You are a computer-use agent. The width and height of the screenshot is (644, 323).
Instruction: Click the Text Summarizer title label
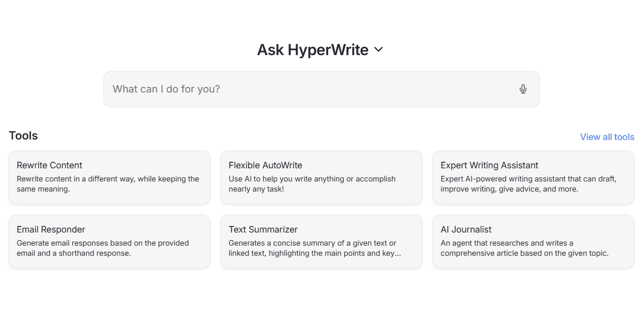[x=263, y=229]
